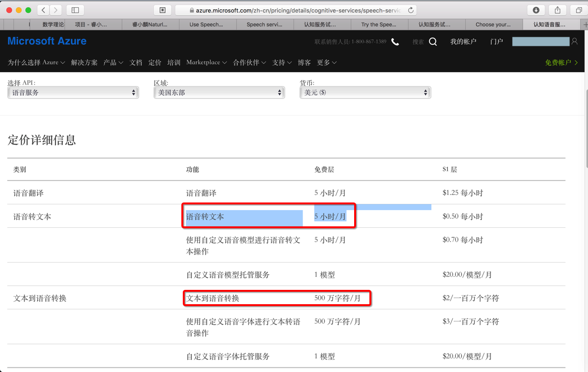Switch to the Speech servi... tab
588x372 pixels.
(x=265, y=24)
